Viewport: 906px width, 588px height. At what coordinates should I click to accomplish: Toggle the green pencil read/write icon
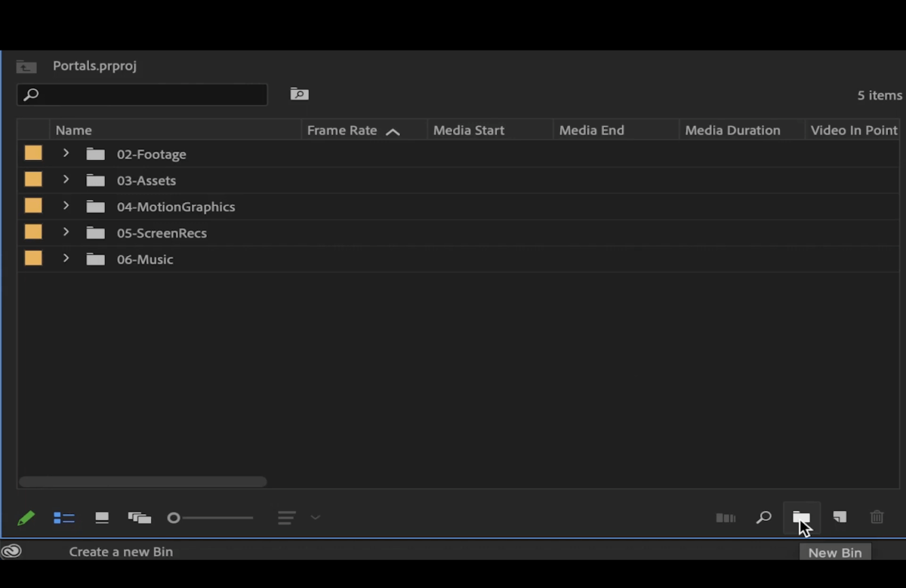click(26, 518)
